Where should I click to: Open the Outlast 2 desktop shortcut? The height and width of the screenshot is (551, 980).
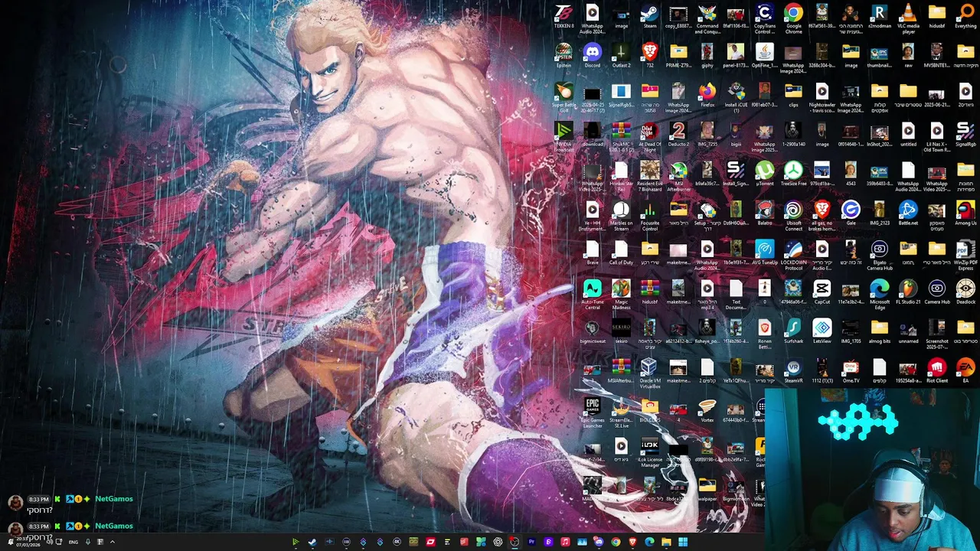(x=621, y=56)
